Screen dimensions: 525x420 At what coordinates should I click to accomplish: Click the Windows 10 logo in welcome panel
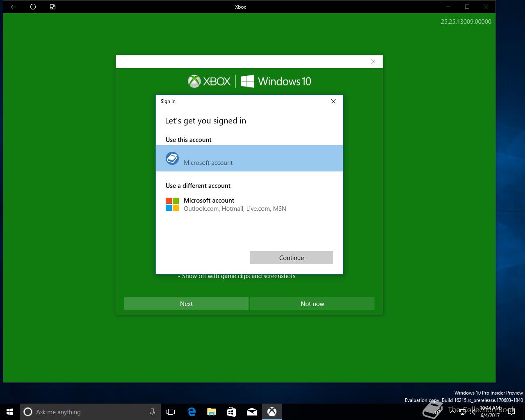(x=276, y=81)
